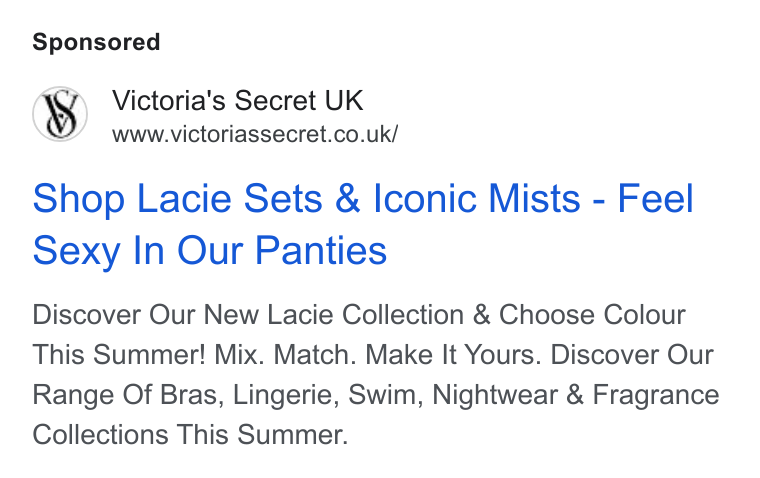The width and height of the screenshot is (760, 478).
Task: Click 'Lacie Sets' in the blue headline
Action: 230,199
